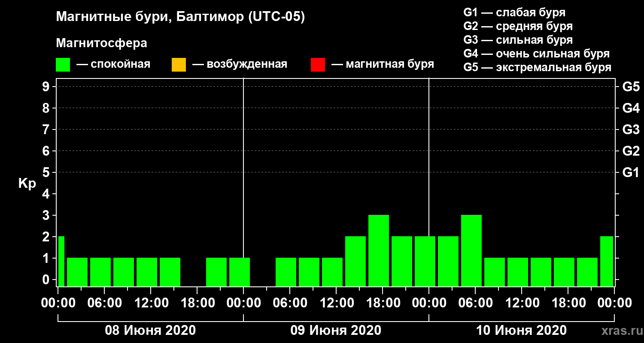
Task: Click the '— спокойная' legend label
Action: pyautogui.click(x=113, y=64)
